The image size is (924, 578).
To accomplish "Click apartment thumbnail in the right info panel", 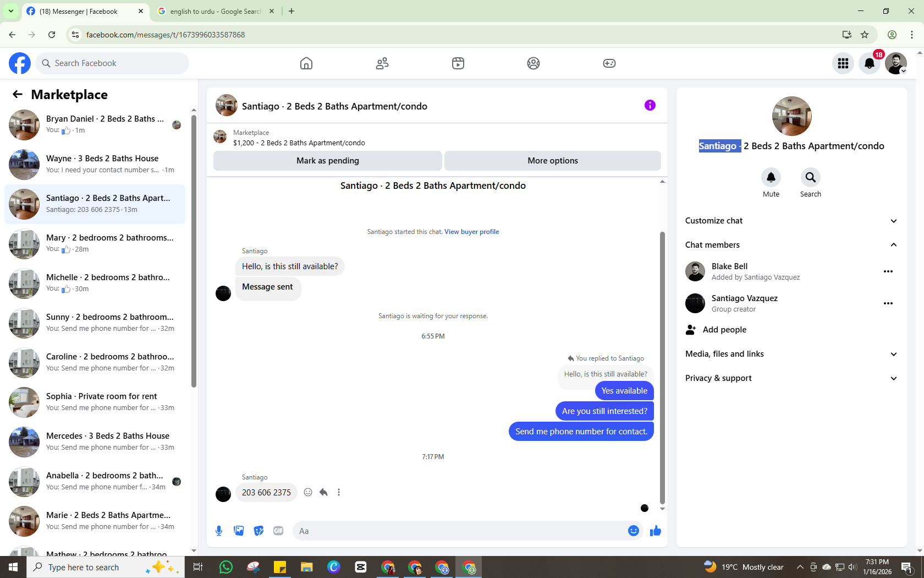I will (791, 116).
